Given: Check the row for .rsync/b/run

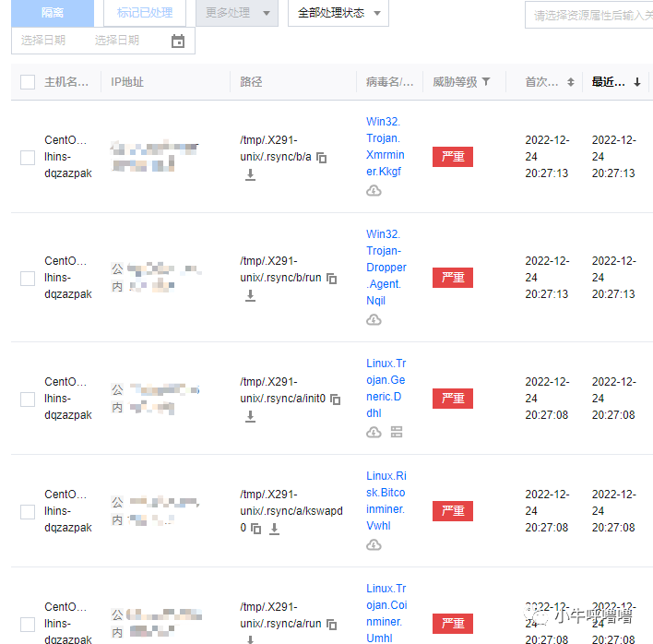Looking at the screenshot, I should click(x=28, y=279).
